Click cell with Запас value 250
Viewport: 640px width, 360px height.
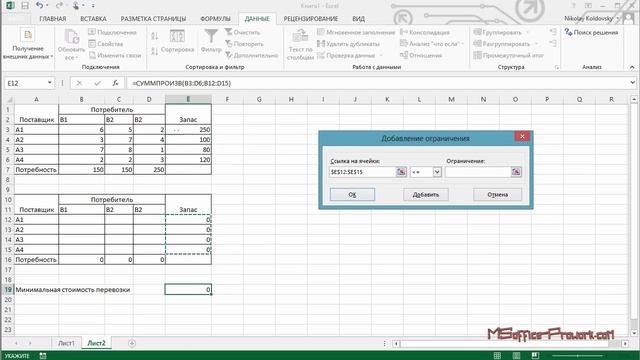click(188, 129)
